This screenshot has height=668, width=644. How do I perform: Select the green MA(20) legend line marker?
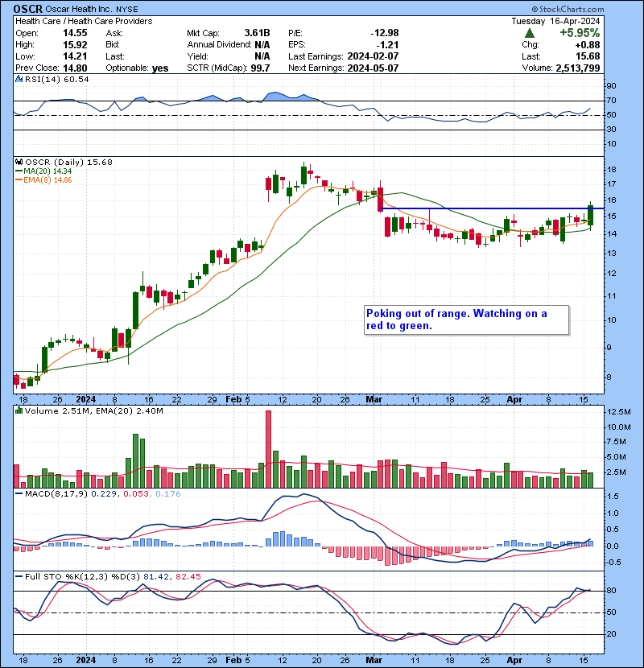tap(18, 171)
